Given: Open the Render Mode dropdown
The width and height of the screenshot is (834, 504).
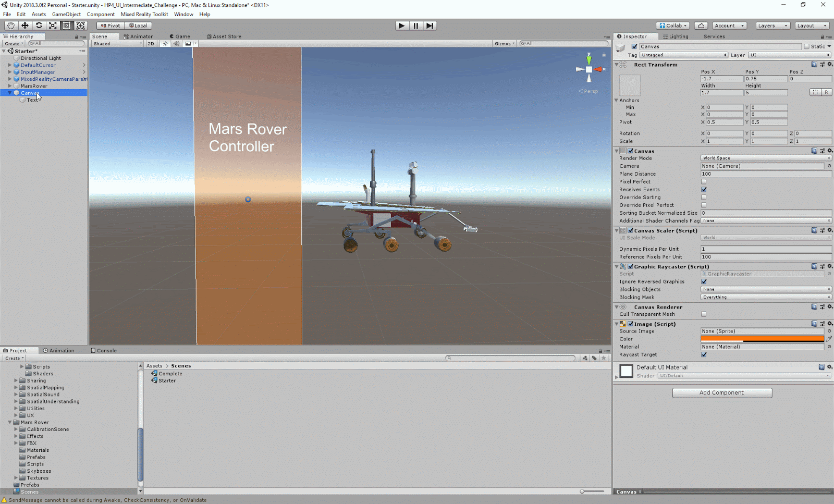Looking at the screenshot, I should 765,158.
